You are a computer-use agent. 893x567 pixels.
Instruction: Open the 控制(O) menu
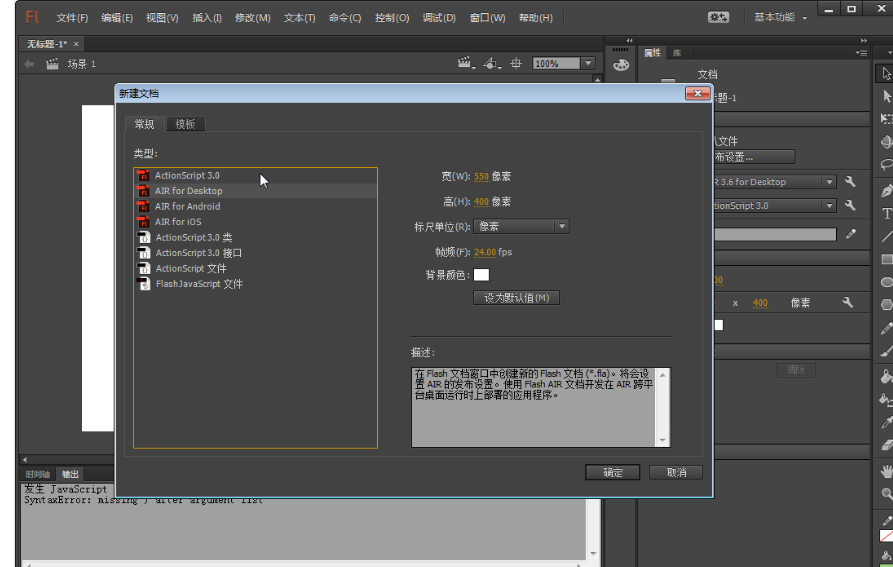pos(392,18)
